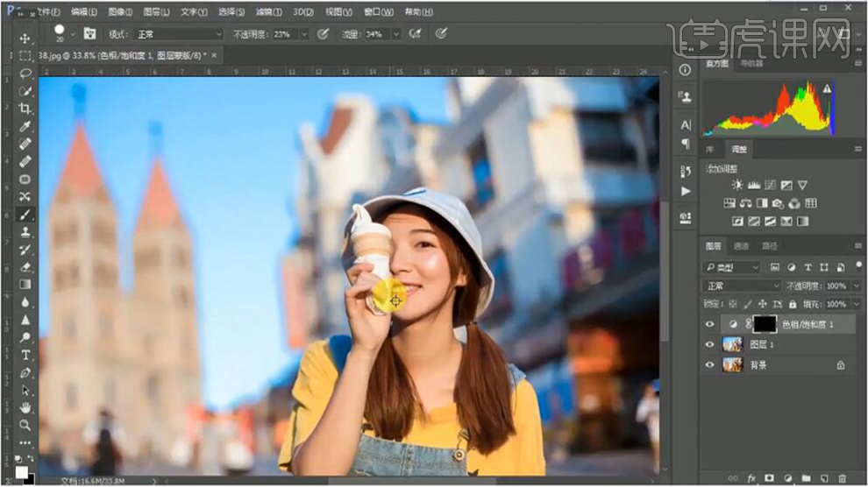Screen dimensions: 868x487
Task: Open the 图像 menu
Action: (x=120, y=12)
